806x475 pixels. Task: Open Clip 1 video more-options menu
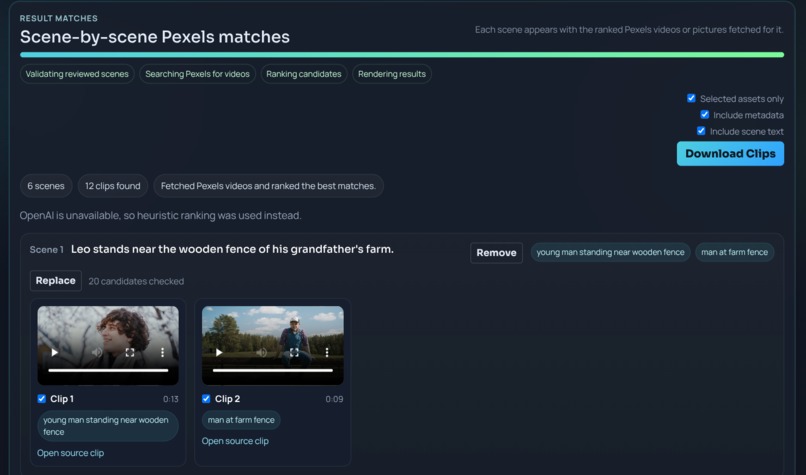click(162, 352)
